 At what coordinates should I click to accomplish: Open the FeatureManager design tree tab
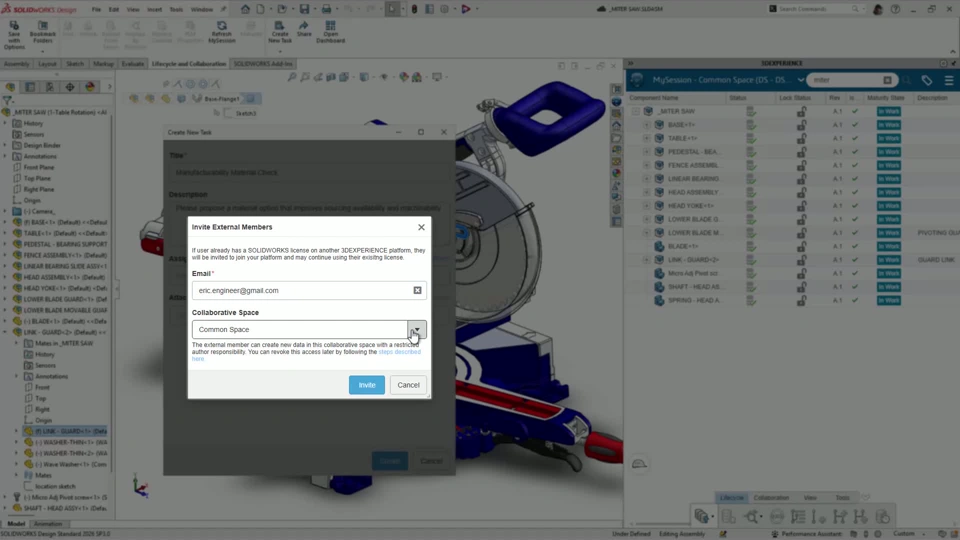[x=10, y=87]
